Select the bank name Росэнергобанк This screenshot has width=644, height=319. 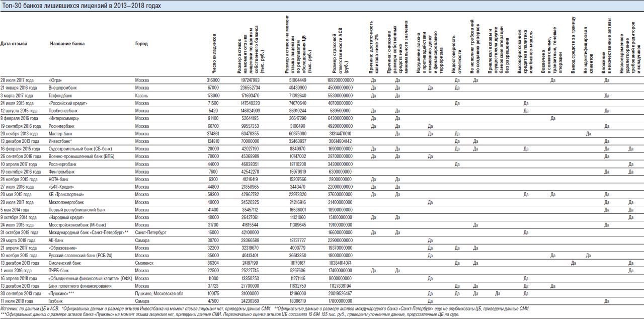tap(63, 164)
